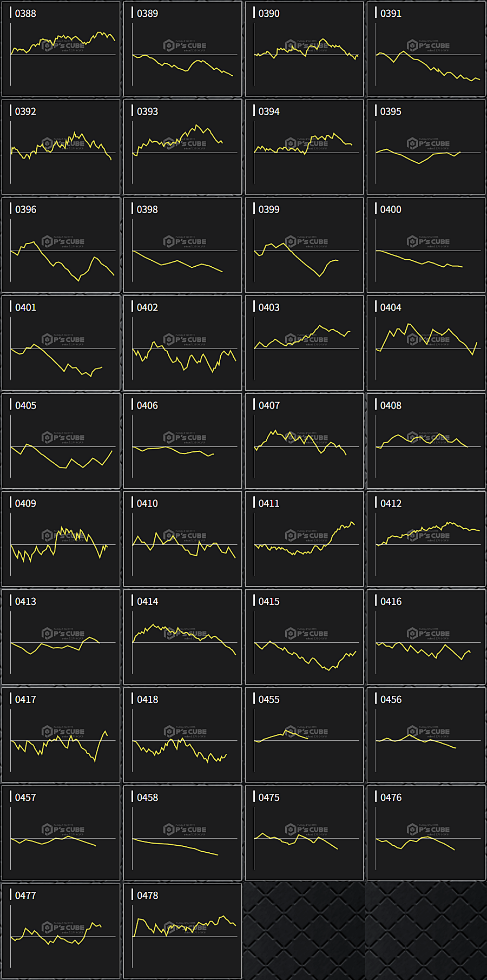View chart card numbered 0415
Screen dimensions: 487x980
point(304,637)
